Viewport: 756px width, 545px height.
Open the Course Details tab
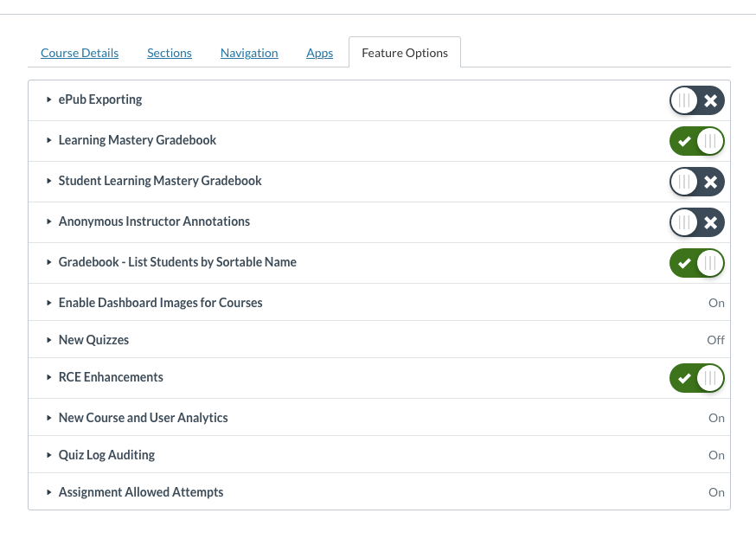coord(80,53)
